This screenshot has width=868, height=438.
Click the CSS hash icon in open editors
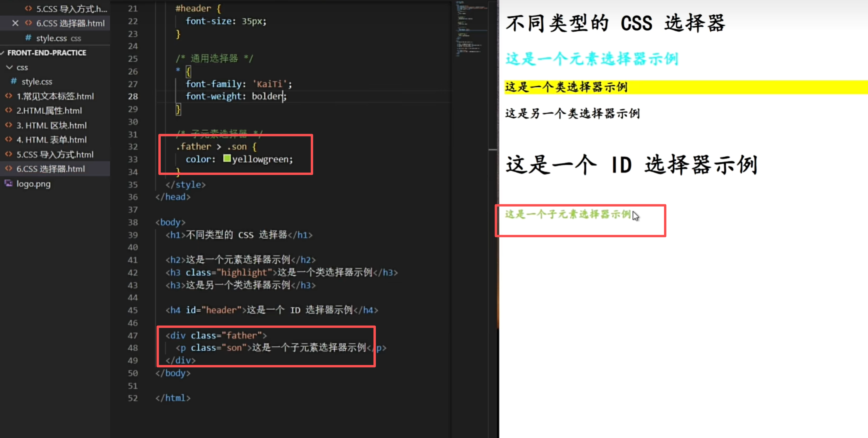(28, 38)
